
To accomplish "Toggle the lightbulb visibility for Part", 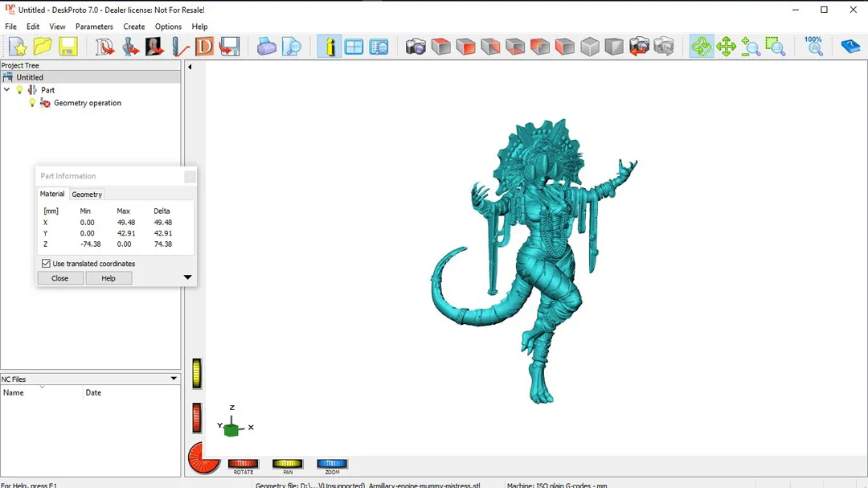I will (20, 90).
